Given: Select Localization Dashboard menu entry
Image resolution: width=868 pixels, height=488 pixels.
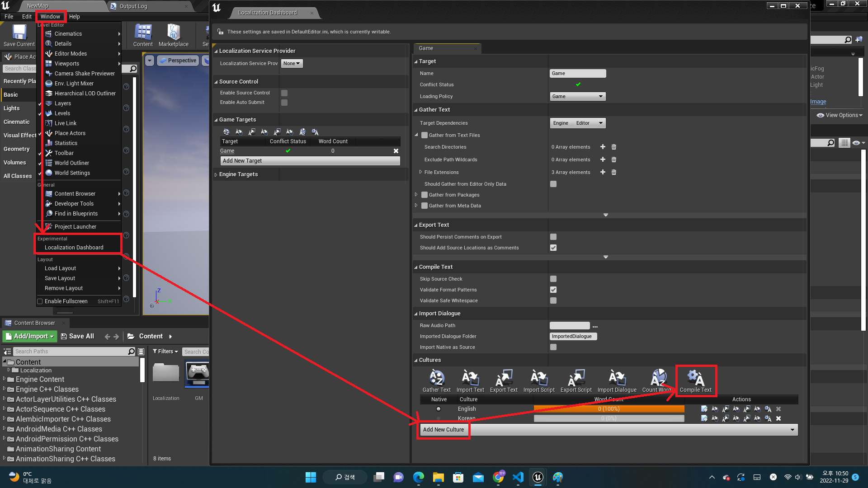Looking at the screenshot, I should [x=74, y=248].
